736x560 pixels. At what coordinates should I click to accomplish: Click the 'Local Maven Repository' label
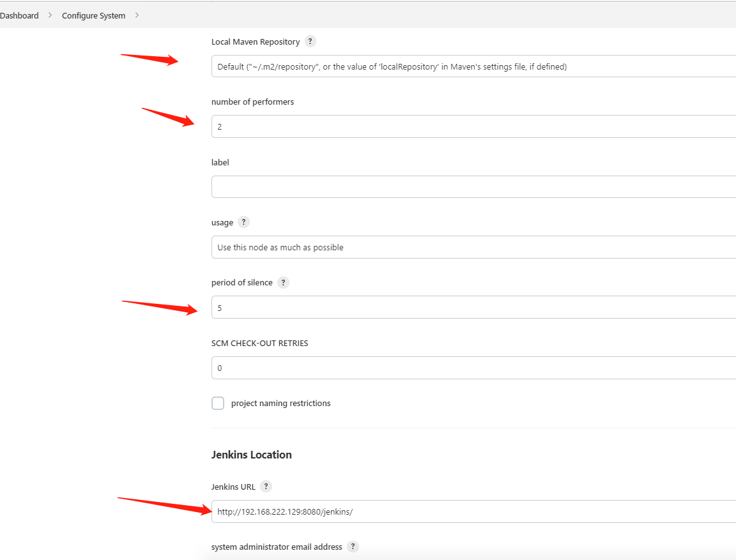pyautogui.click(x=256, y=42)
